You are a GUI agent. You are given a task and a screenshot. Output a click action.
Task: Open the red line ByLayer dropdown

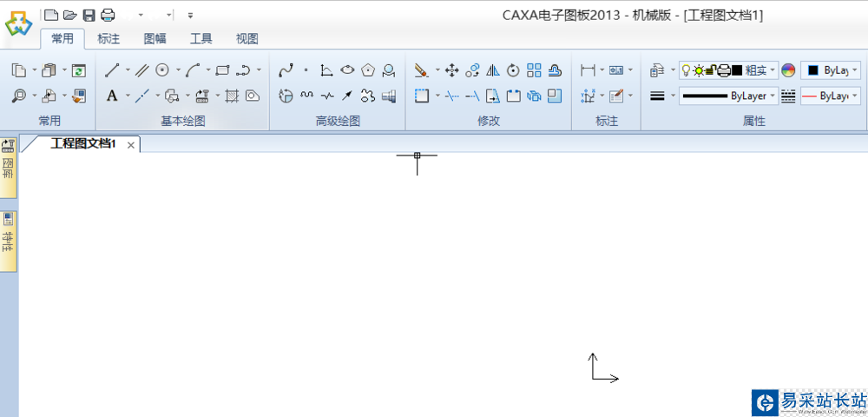pyautogui.click(x=831, y=96)
